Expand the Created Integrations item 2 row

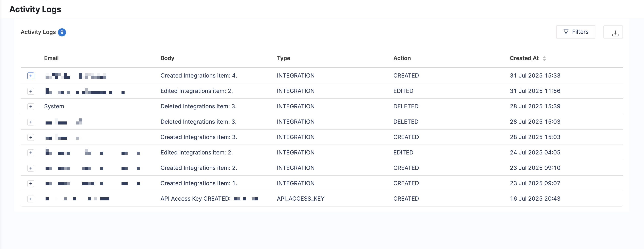pos(31,168)
